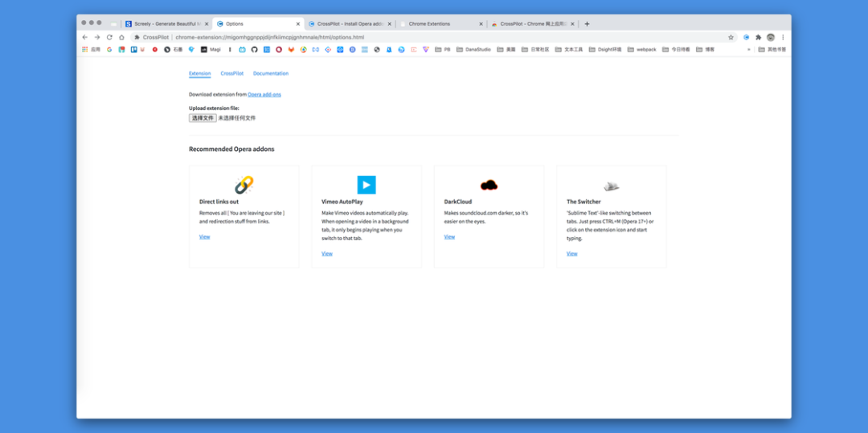This screenshot has height=433, width=868.
Task: Open View link under DarkCloud
Action: coord(449,237)
